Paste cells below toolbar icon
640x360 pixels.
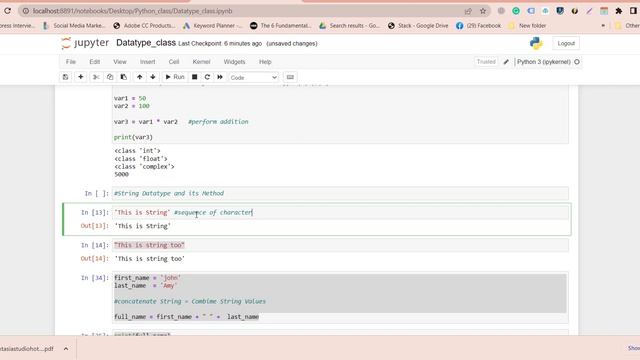[x=123, y=77]
